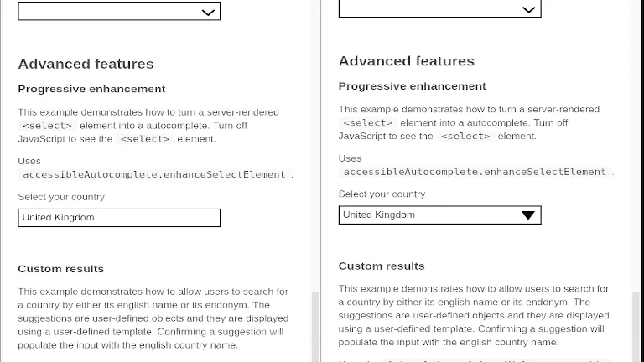Screen dimensions: 644x362
Task: Select the right 'Advanced features' heading
Action: tap(406, 61)
